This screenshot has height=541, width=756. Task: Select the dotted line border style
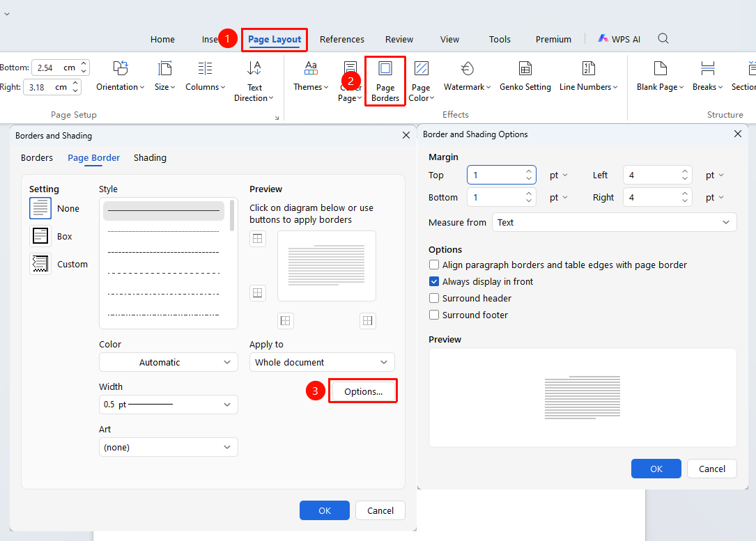(x=164, y=232)
